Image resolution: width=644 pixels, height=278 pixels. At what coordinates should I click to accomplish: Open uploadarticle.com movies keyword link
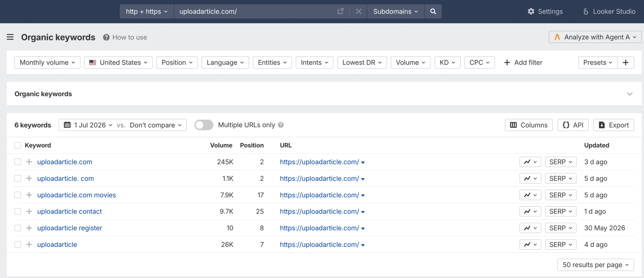coord(76,195)
